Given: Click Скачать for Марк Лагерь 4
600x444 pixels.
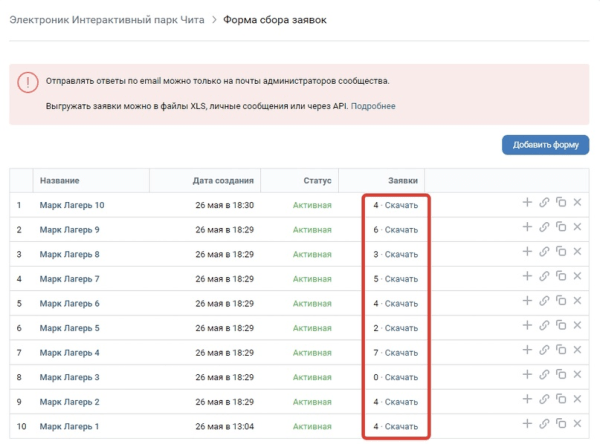Looking at the screenshot, I should [401, 352].
